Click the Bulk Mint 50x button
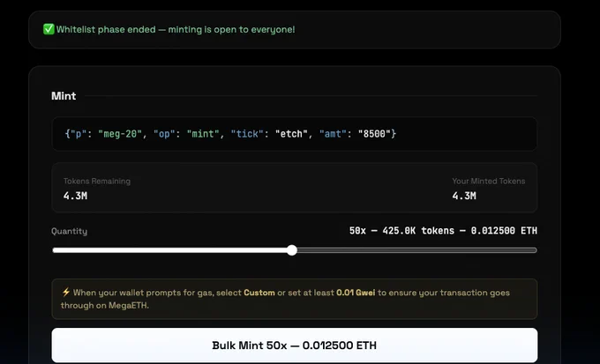The width and height of the screenshot is (600, 364). point(294,345)
